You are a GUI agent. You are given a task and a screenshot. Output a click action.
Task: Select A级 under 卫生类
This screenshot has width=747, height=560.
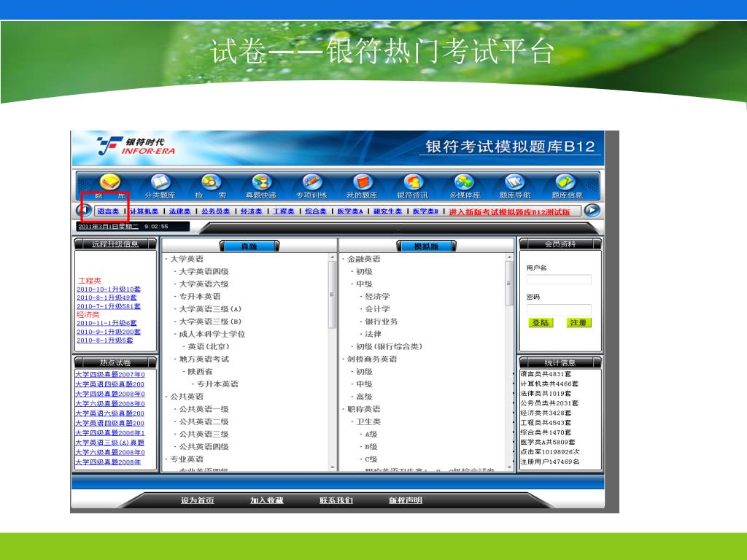point(371,435)
